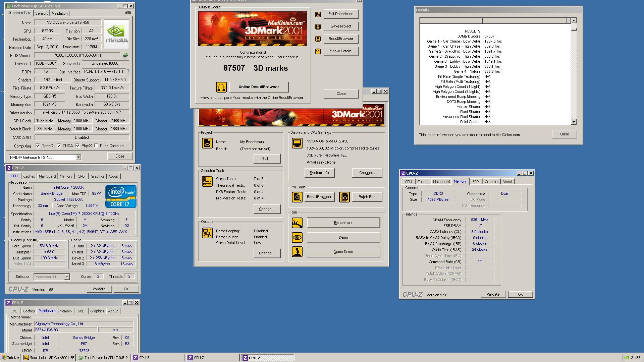Click Validate in the Memory CPU-Z window

[x=493, y=294]
